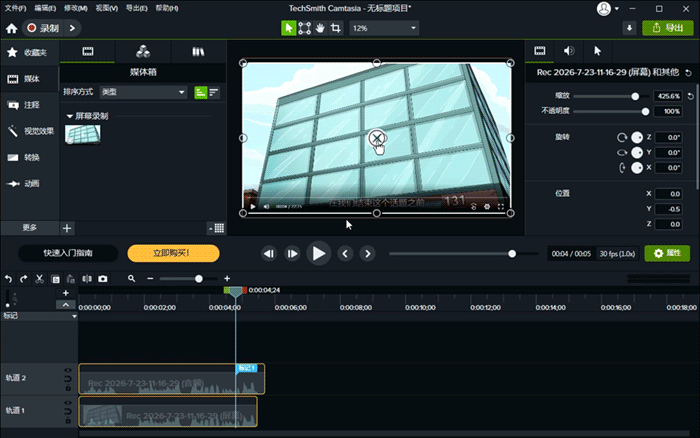Choose the Crop tool
Image resolution: width=700 pixels, height=438 pixels.
coord(336,28)
